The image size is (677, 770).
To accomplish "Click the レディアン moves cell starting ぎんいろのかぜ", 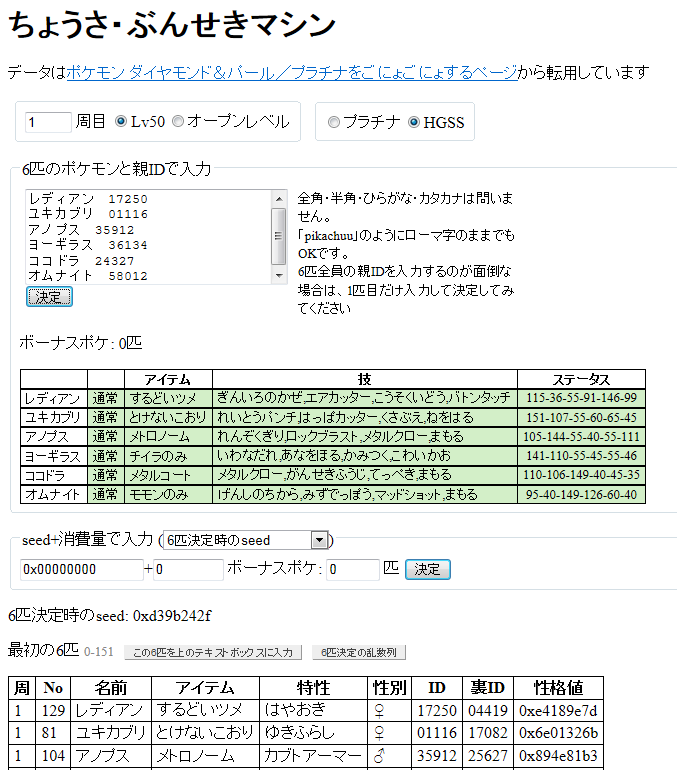I will click(x=365, y=398).
